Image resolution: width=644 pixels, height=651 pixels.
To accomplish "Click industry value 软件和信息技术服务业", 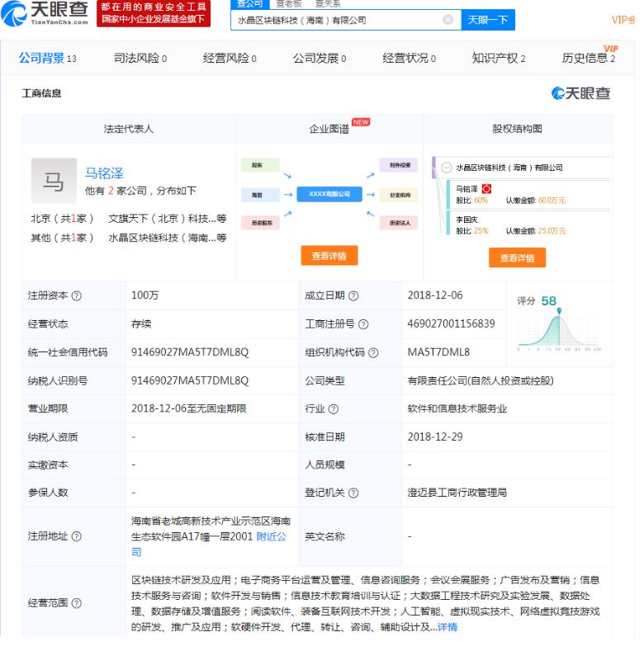I will [457, 409].
